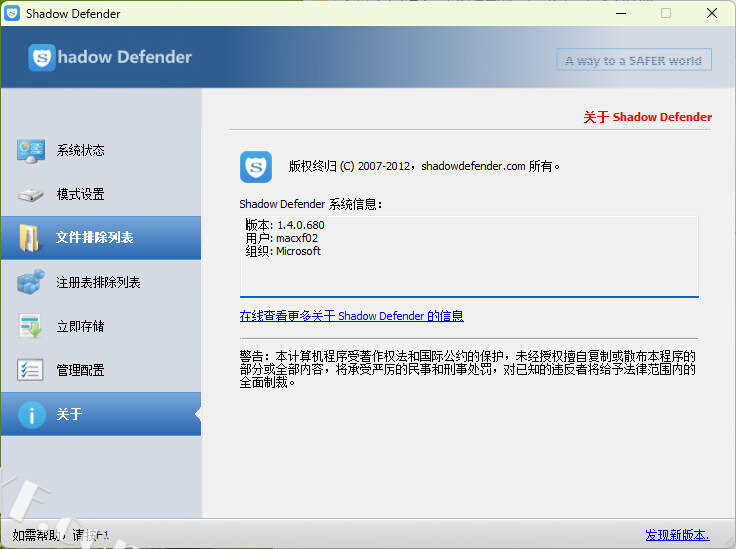Select the 模式设置 disk drive icon

coord(31,194)
